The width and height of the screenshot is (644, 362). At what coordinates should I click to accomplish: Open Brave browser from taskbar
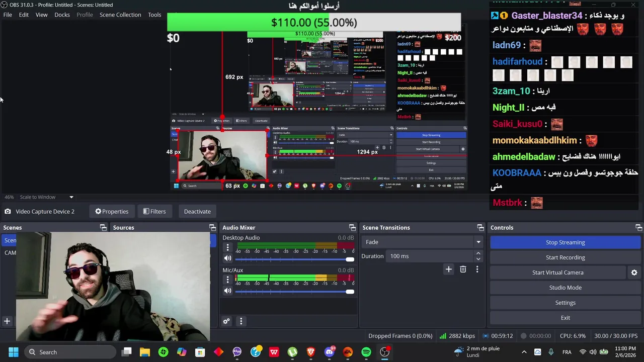click(311, 352)
